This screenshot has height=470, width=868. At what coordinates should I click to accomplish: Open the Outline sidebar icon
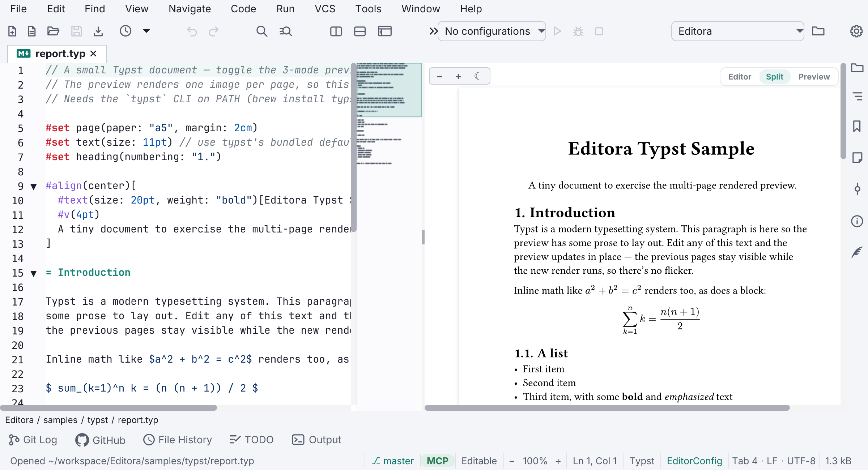pos(857,96)
